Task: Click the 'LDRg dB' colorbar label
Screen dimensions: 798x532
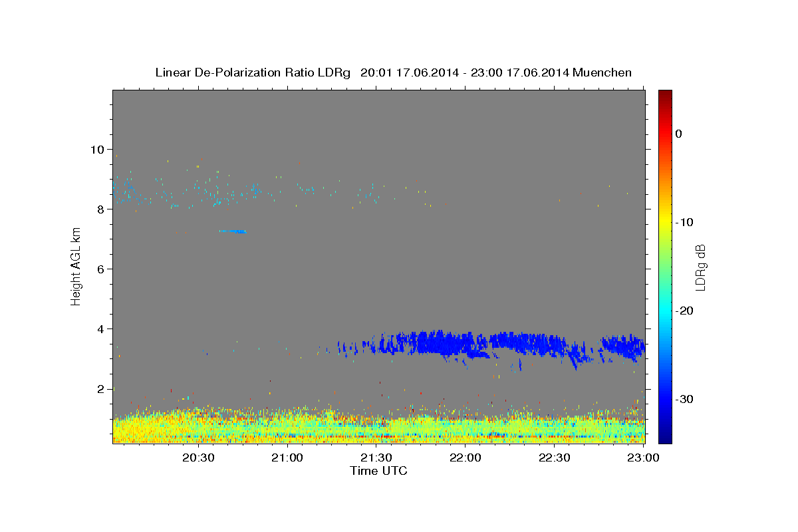Action: pos(700,267)
